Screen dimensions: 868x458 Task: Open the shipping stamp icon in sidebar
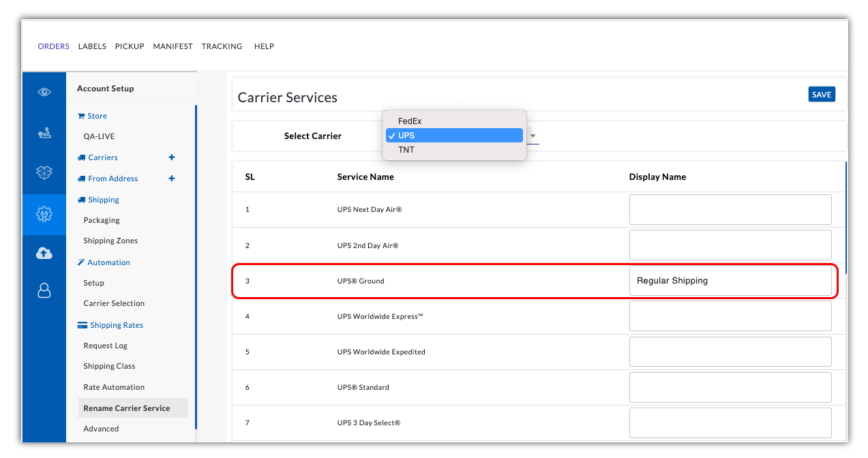pyautogui.click(x=44, y=134)
